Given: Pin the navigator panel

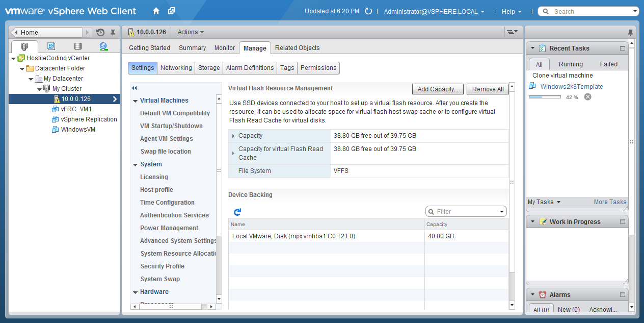Looking at the screenshot, I should (113, 32).
